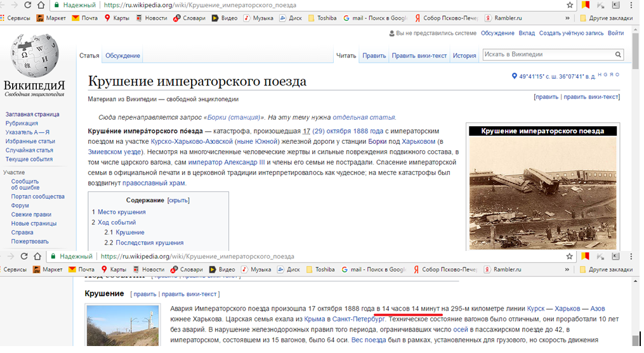Open the railway embankment thumbnail in Крушение section
Viewport: 644px width, 353px height.
pos(122,326)
